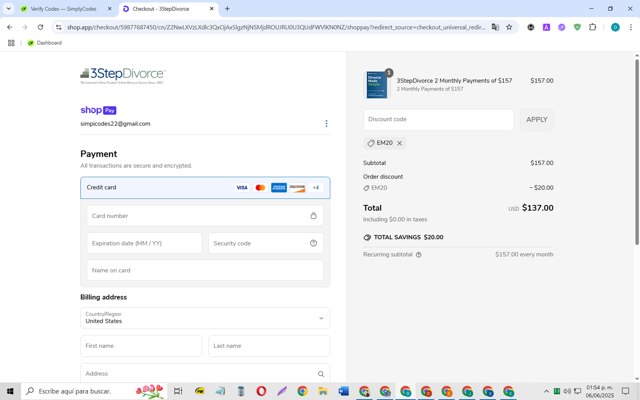Screen dimensions: 640x400
Task: Click the Last name field
Action: pyautogui.click(x=269, y=346)
